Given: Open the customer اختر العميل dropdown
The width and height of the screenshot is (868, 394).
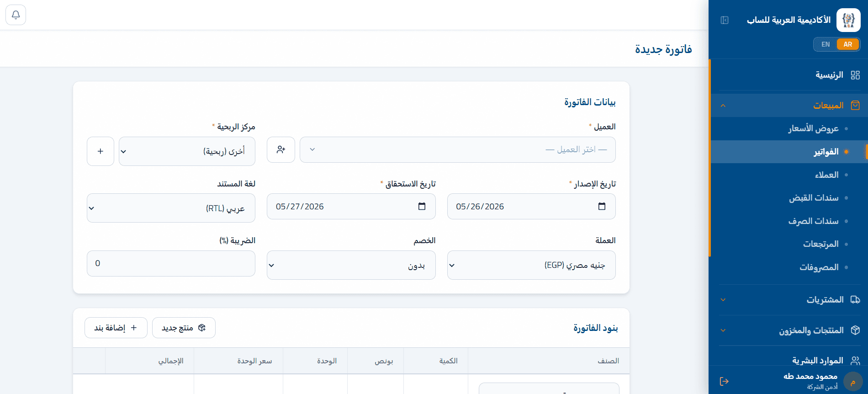Looking at the screenshot, I should tap(458, 149).
